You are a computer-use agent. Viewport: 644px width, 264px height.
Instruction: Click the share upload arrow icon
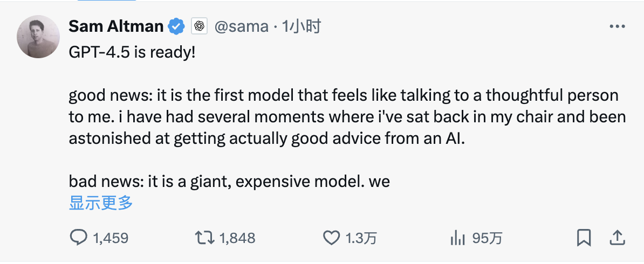pos(616,237)
